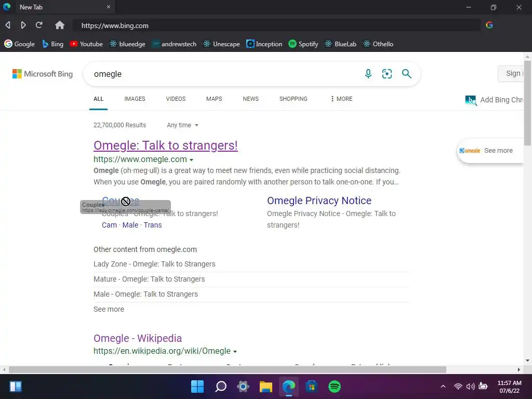Open omegle See more side card
Image resolution: width=532 pixels, height=399 pixels.
tap(490, 151)
